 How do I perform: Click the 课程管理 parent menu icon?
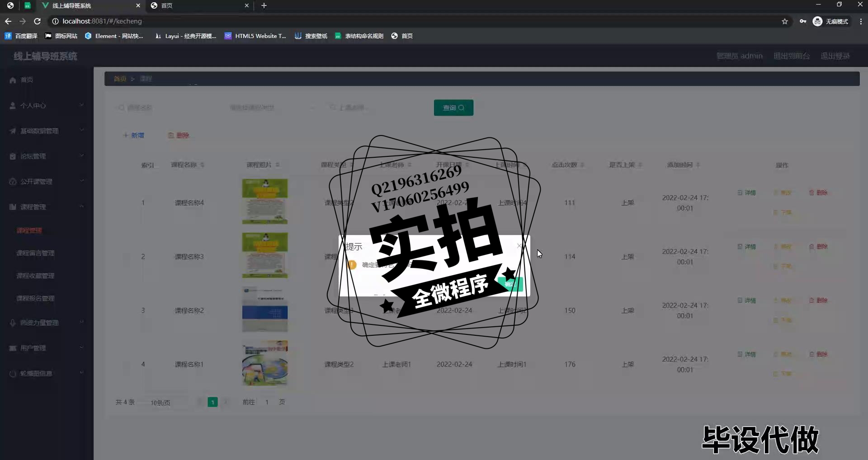pos(13,207)
